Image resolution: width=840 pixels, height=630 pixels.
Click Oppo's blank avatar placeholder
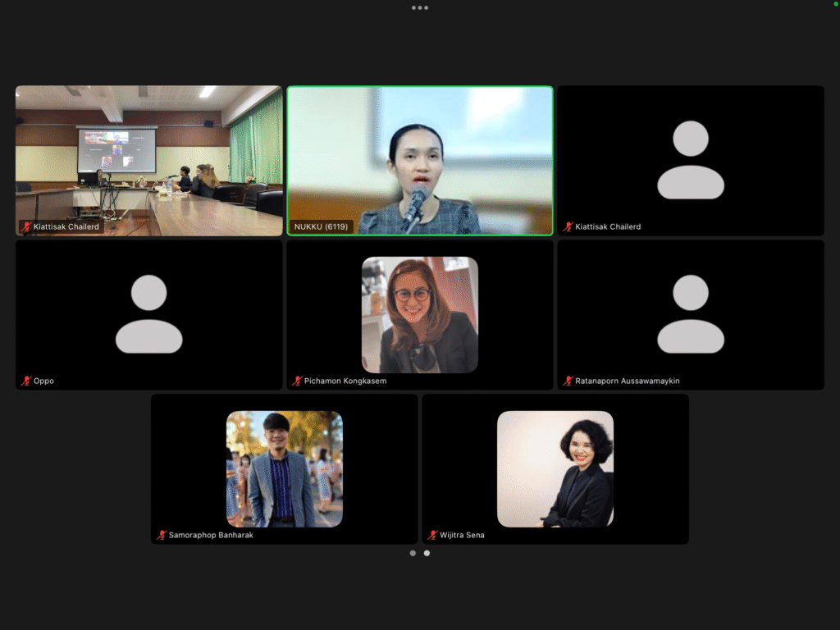148,313
